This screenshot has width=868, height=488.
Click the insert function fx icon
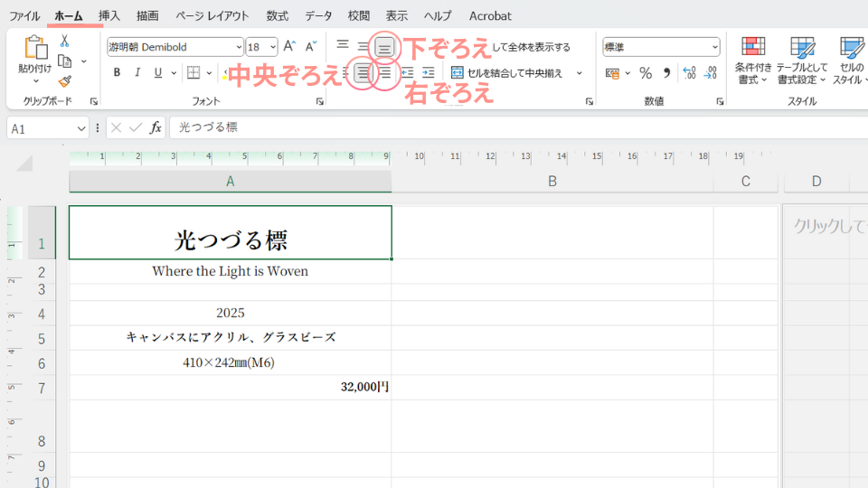[x=156, y=127]
